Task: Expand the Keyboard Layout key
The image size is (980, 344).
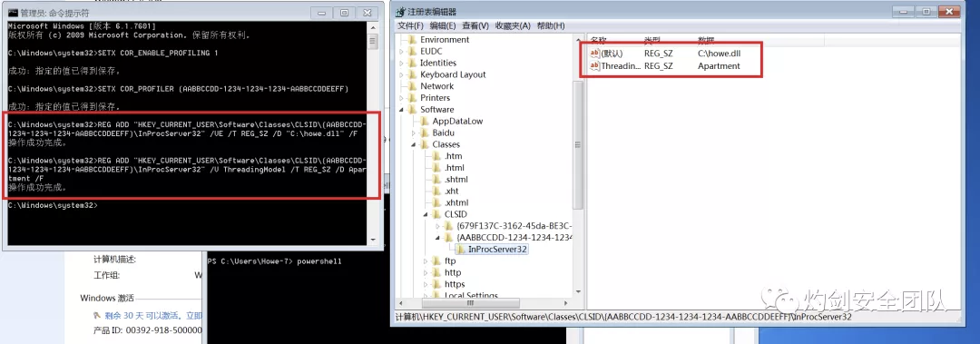Action: (x=401, y=74)
